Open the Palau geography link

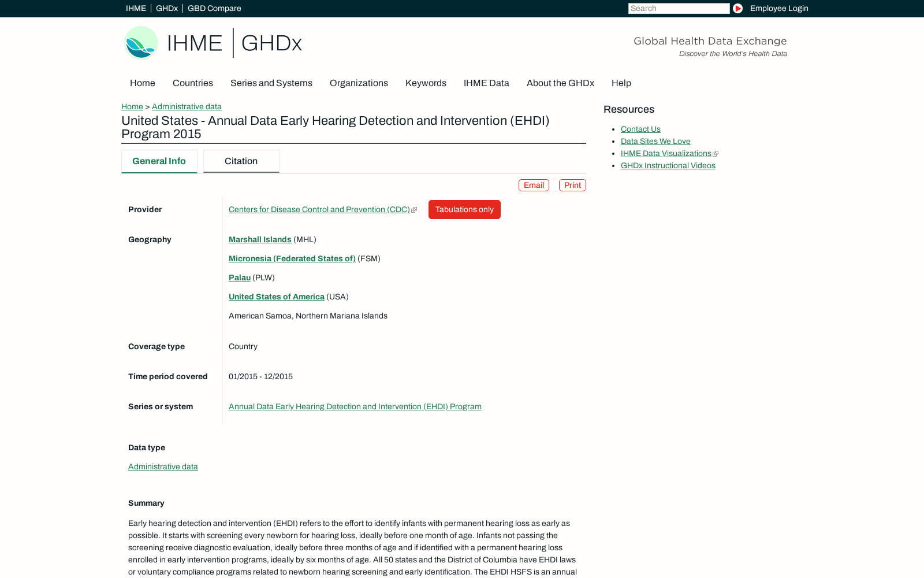240,278
